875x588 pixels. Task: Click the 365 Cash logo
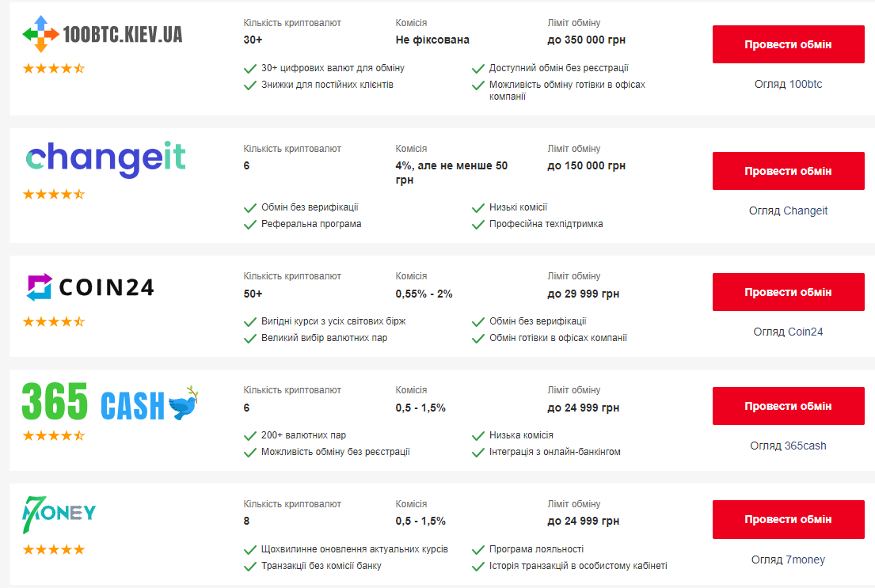[110, 402]
